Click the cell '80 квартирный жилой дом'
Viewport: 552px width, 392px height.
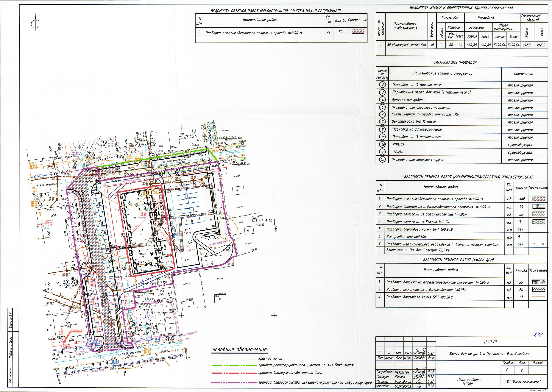407,45
